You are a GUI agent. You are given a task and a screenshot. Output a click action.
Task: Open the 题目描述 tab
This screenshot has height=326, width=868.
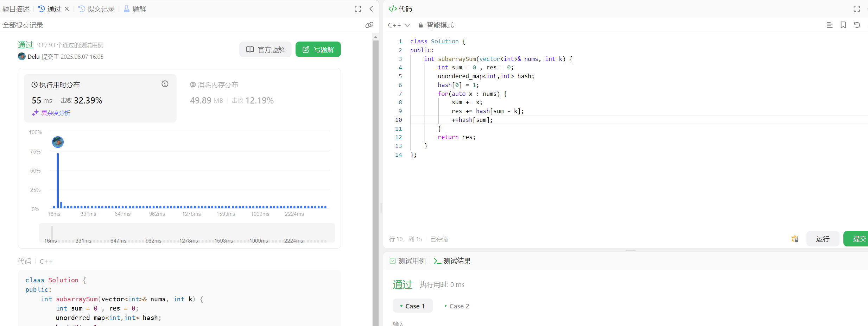[x=16, y=9]
